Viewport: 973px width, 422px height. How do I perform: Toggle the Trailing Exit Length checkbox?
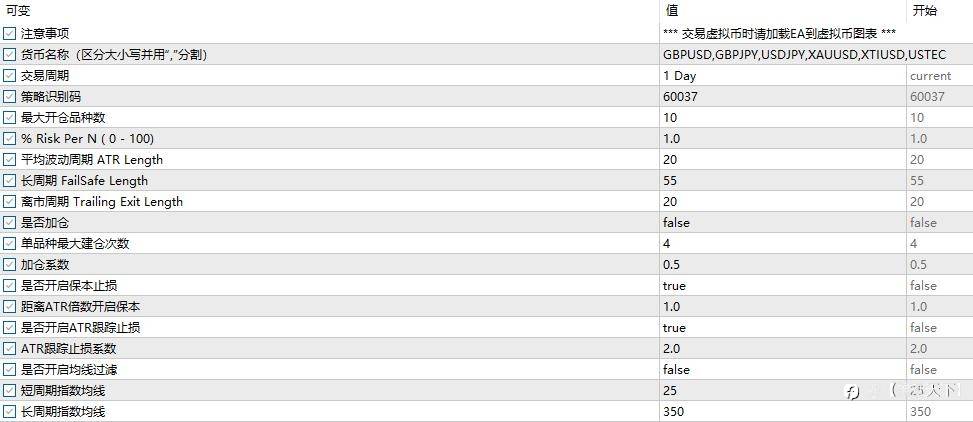(9, 202)
